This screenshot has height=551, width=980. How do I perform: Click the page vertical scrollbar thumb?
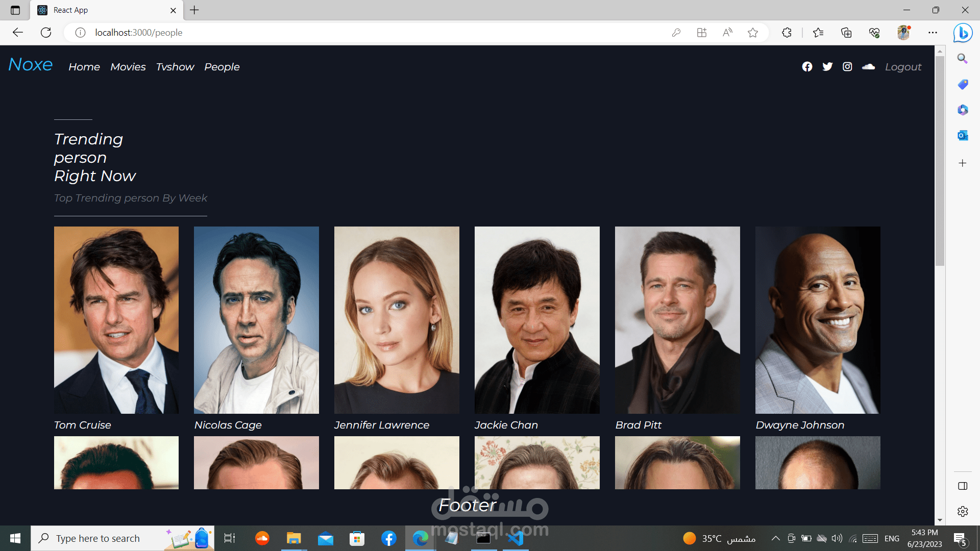[x=940, y=161]
